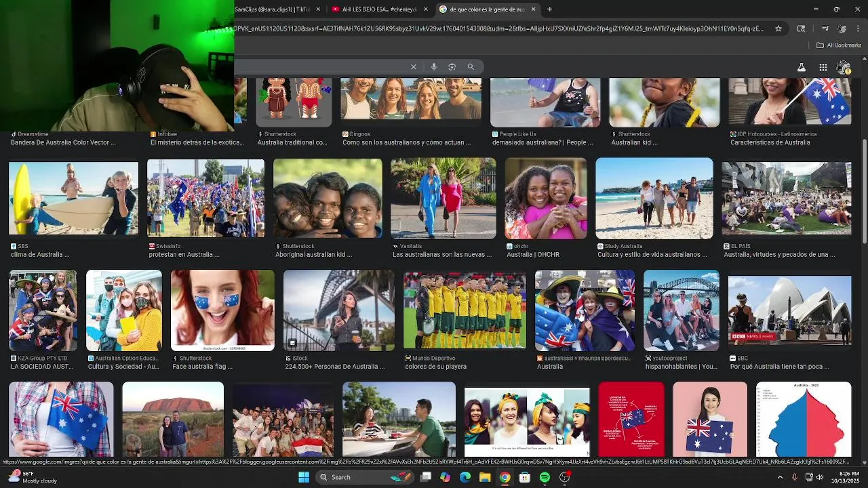
Task: Open Spotify from the taskbar
Action: [x=545, y=477]
